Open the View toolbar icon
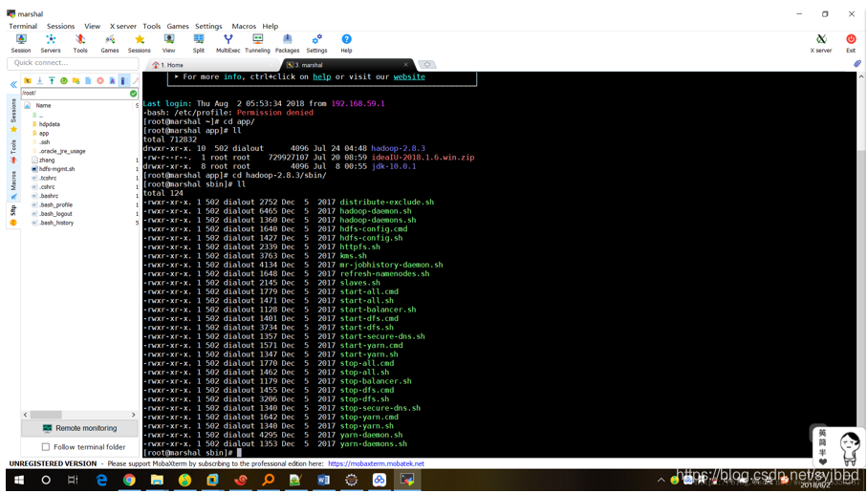The height and width of the screenshot is (493, 868). click(x=169, y=43)
